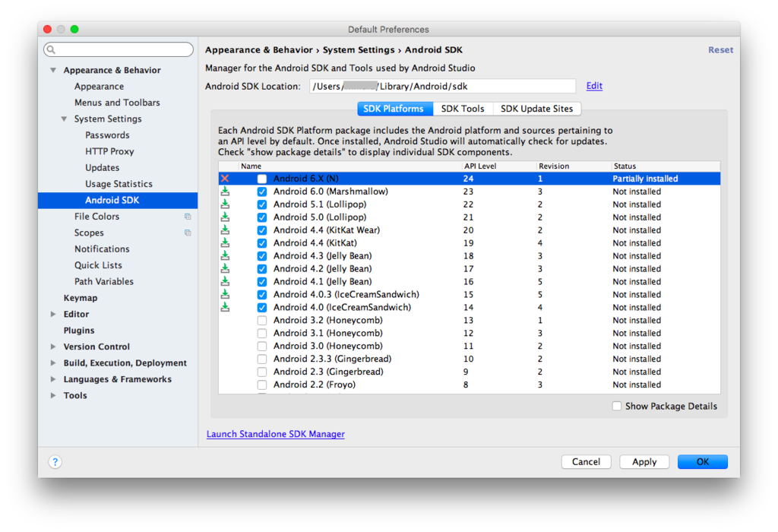This screenshot has height=532, width=778.
Task: Click the download icon for Android 5.1 (Lollipop)
Action: coord(225,204)
